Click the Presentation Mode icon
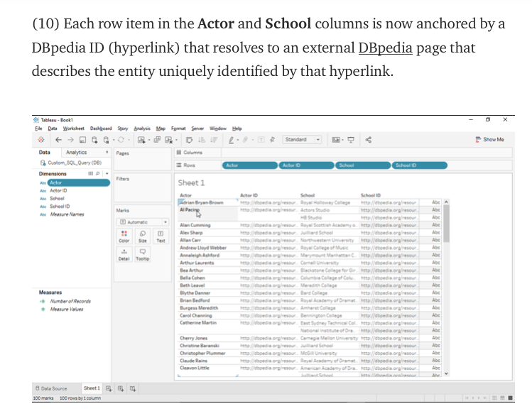Viewport: 532px width, 416px height. coord(351,140)
